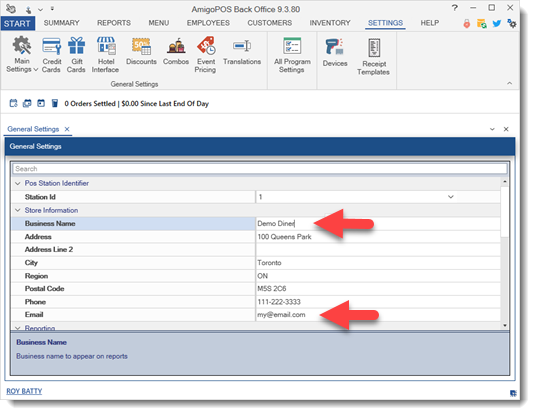Edit the Address value 100 Queens Park
Screen dimensions: 535x415
click(x=378, y=237)
